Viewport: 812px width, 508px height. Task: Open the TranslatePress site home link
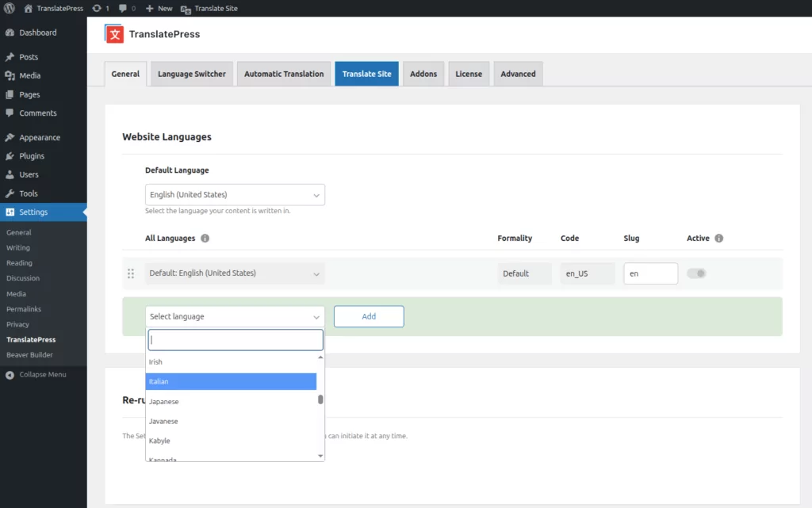53,8
